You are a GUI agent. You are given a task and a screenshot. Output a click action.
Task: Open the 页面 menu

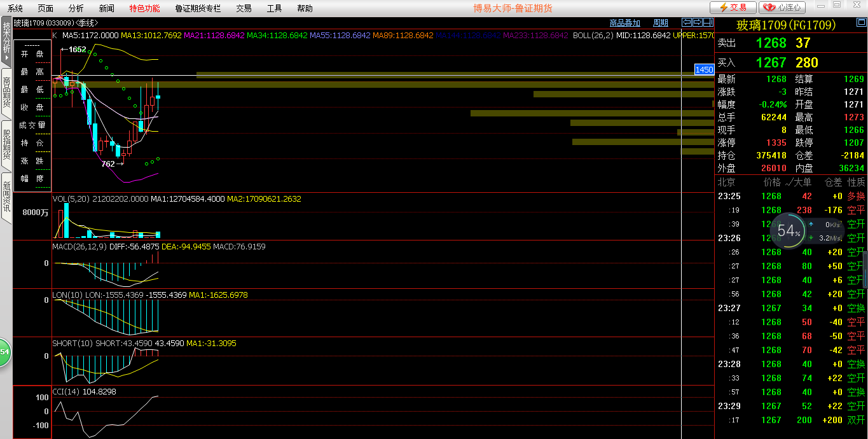tap(46, 8)
